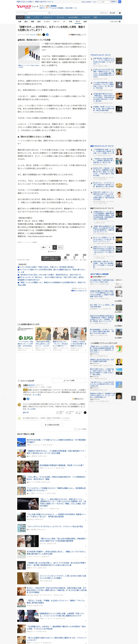Screen dimensions: 138x644
Task: Show replies via 返信 2件
Action: [26, 412]
